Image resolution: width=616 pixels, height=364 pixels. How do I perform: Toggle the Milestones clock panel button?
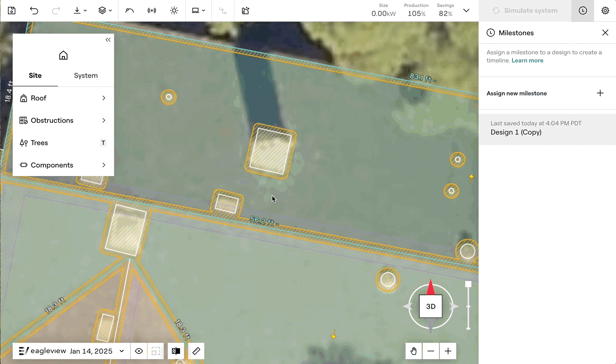pos(583,11)
